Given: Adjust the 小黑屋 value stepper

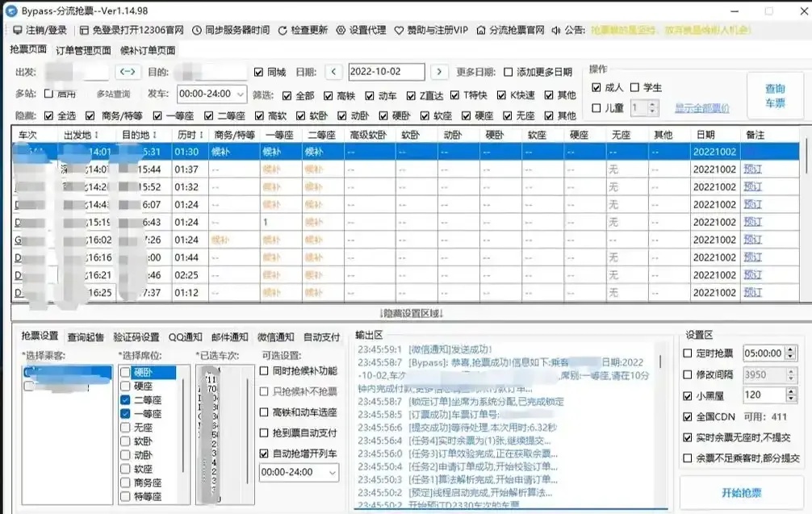Looking at the screenshot, I should [x=790, y=395].
